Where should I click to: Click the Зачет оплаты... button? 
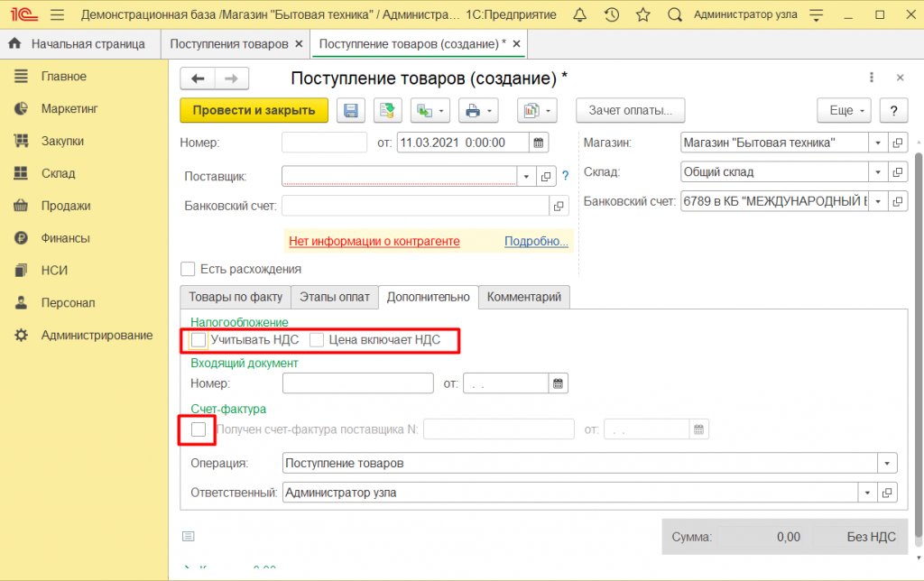pyautogui.click(x=631, y=110)
